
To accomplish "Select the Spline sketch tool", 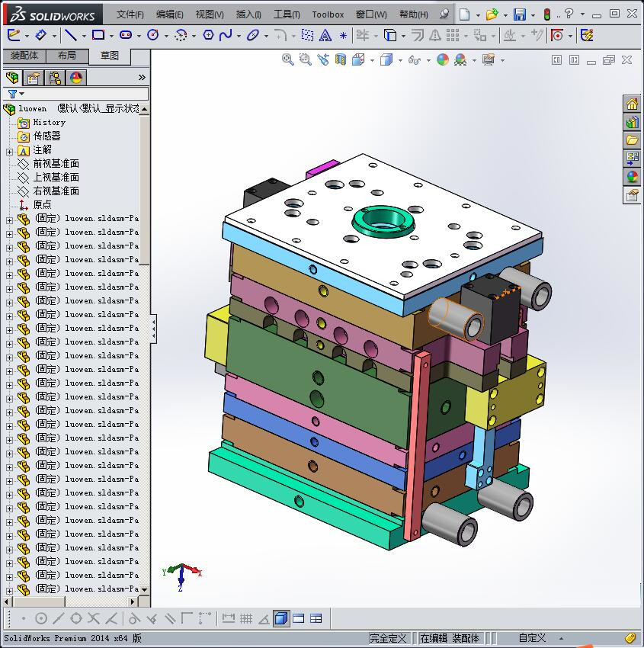I will pyautogui.click(x=226, y=36).
